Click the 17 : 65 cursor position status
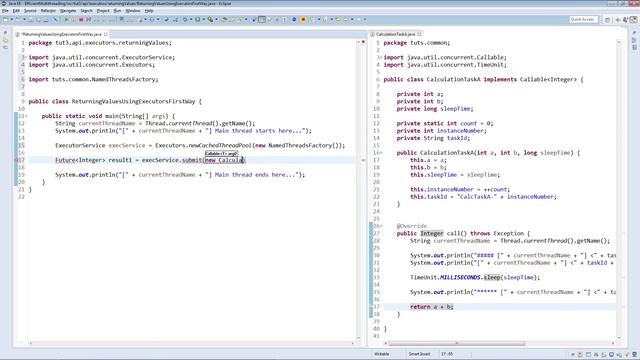Screen dimensions: 640x360 [447, 354]
